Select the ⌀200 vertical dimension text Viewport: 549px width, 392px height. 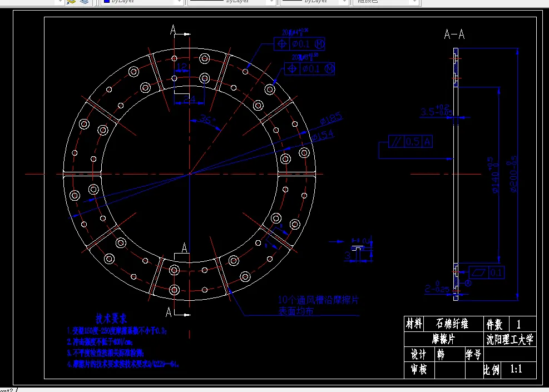point(512,174)
